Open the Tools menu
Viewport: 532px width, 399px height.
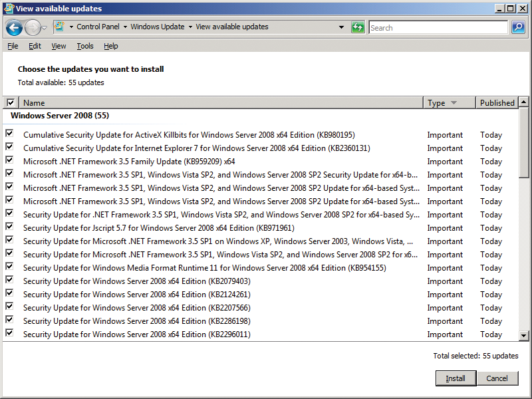[x=84, y=46]
